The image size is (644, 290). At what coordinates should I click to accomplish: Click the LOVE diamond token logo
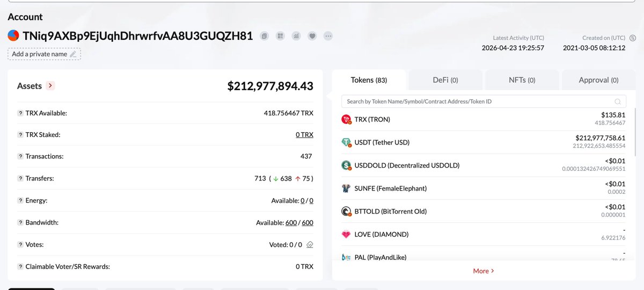[x=346, y=235]
